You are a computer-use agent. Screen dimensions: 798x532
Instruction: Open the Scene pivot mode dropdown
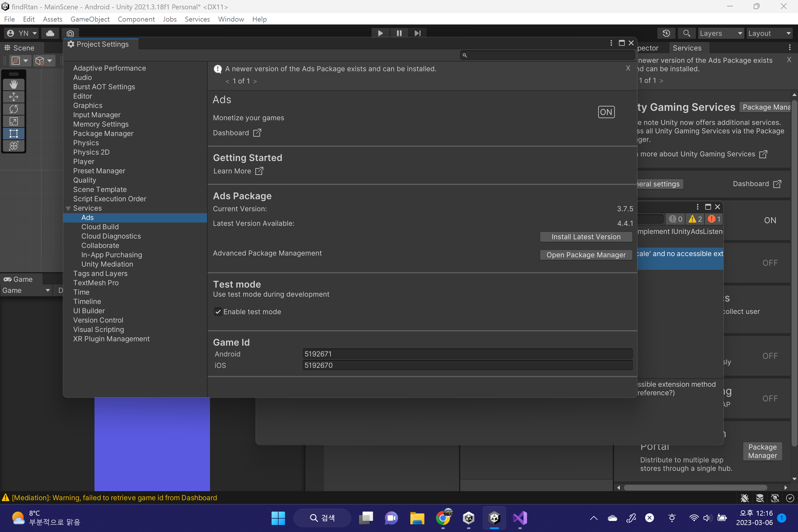20,61
